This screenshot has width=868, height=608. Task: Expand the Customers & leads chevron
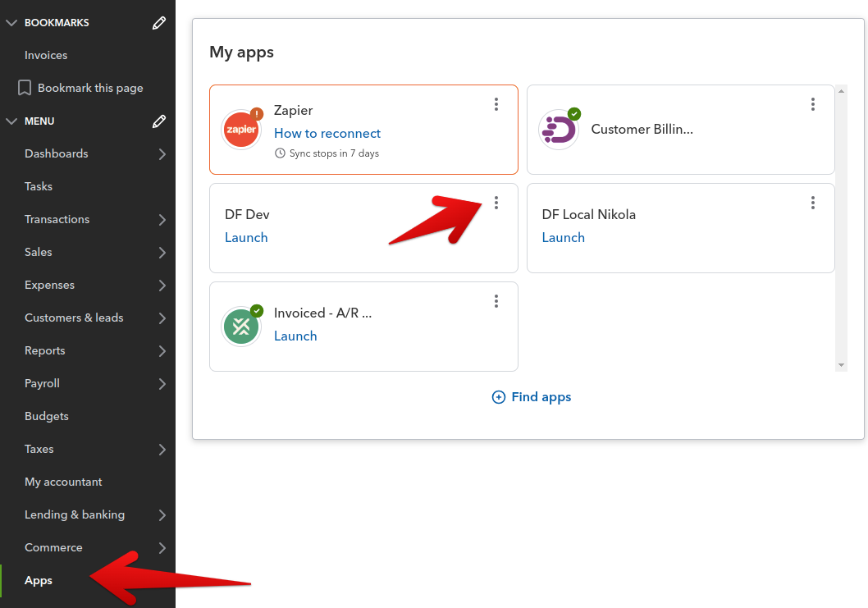coord(162,318)
